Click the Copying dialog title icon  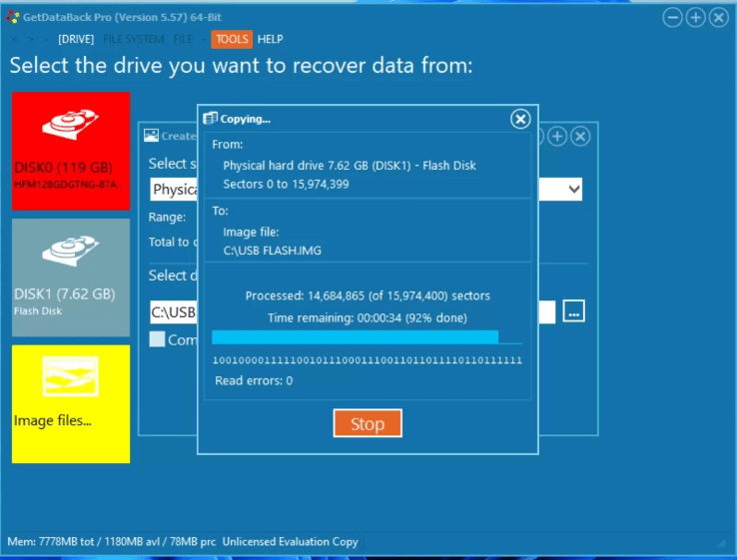point(210,119)
